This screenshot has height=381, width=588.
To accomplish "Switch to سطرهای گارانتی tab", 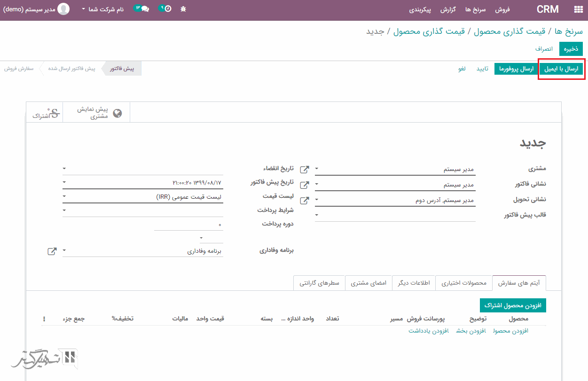I will (x=320, y=283).
